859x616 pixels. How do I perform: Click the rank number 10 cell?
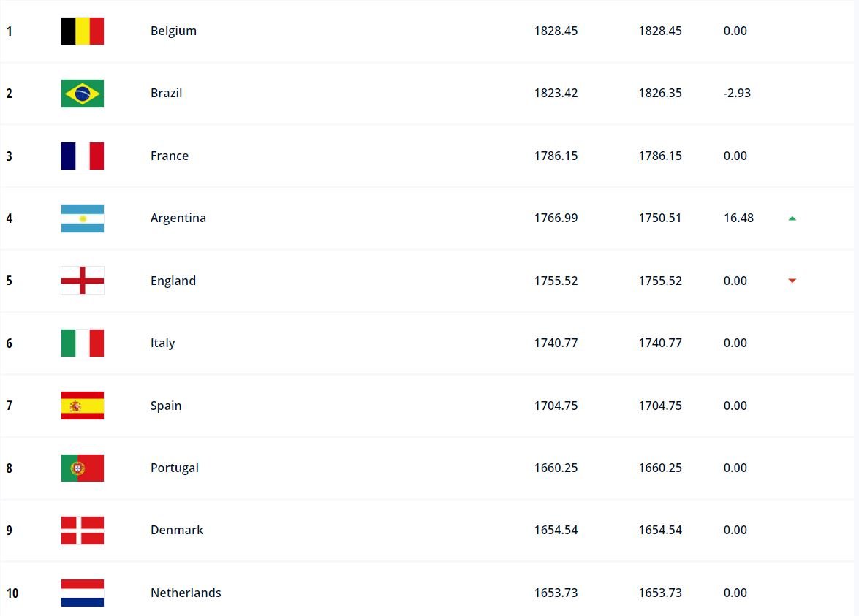tap(12, 593)
